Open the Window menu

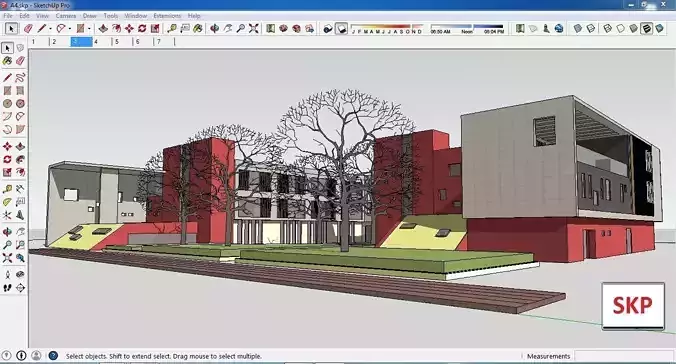136,16
